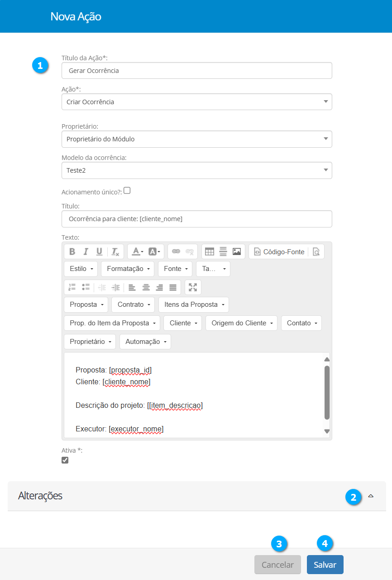Open the Origem do Cliente menu
The height and width of the screenshot is (580, 392).
pyautogui.click(x=241, y=324)
